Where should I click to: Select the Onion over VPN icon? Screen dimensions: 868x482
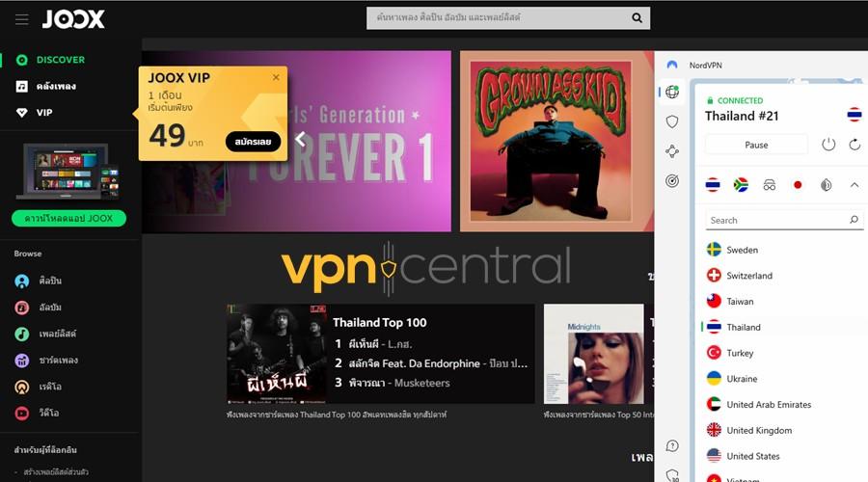pyautogui.click(x=826, y=185)
